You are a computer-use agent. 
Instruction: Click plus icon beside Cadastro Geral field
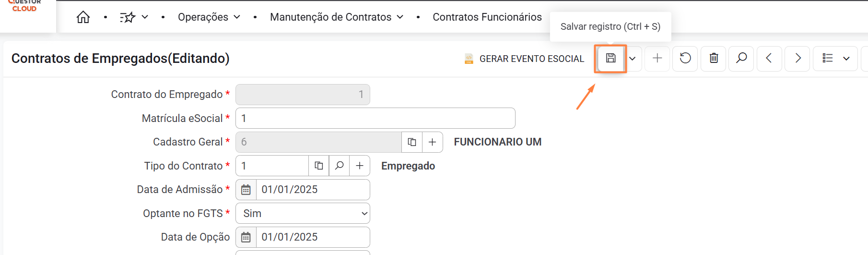pos(432,142)
